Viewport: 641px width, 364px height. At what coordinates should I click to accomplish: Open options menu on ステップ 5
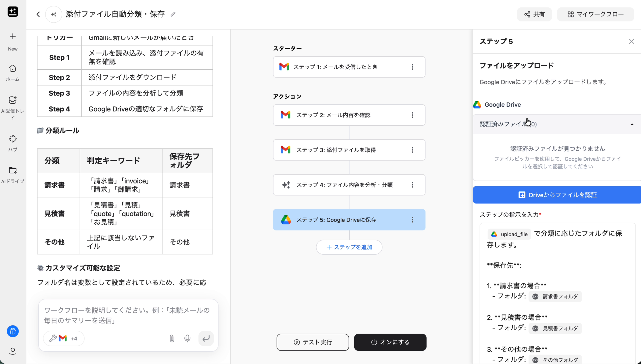pyautogui.click(x=412, y=220)
